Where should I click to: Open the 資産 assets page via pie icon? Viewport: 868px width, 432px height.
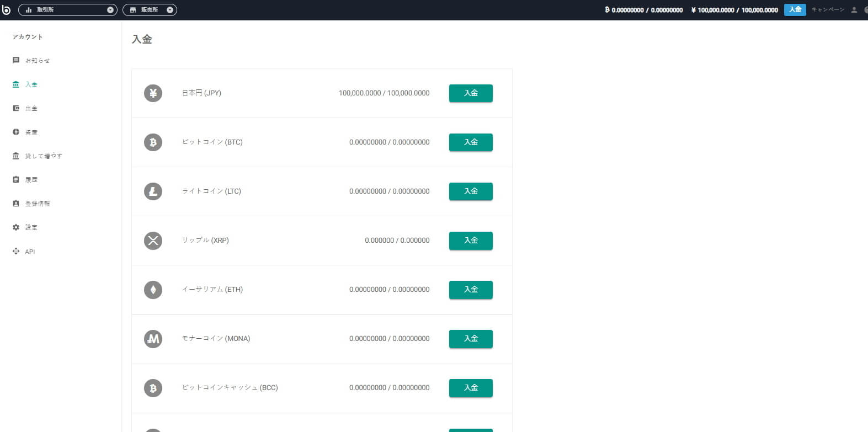point(16,132)
